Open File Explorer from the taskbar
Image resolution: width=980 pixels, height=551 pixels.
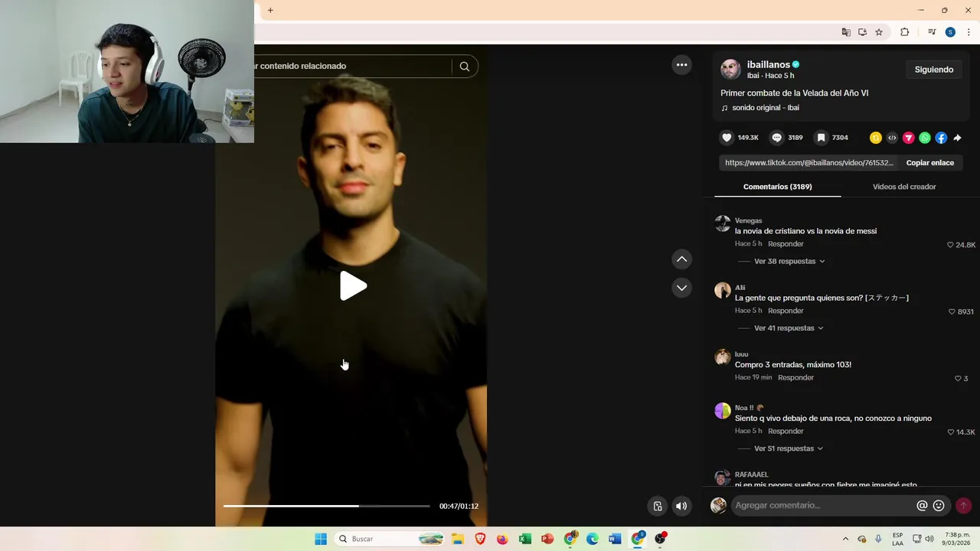click(458, 539)
